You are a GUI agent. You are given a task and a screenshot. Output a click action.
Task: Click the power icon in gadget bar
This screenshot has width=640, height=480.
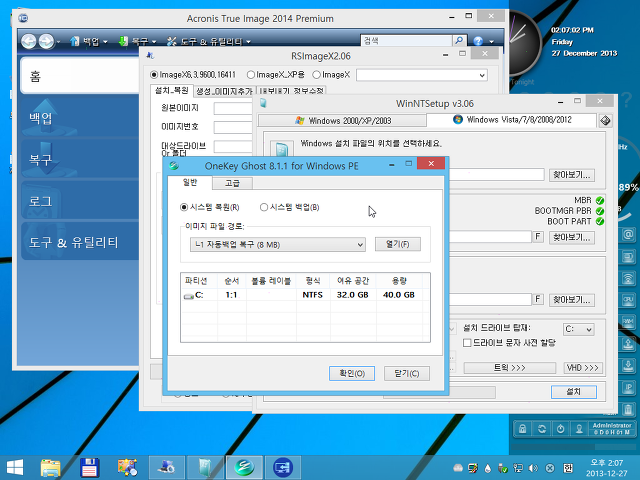coord(560,429)
